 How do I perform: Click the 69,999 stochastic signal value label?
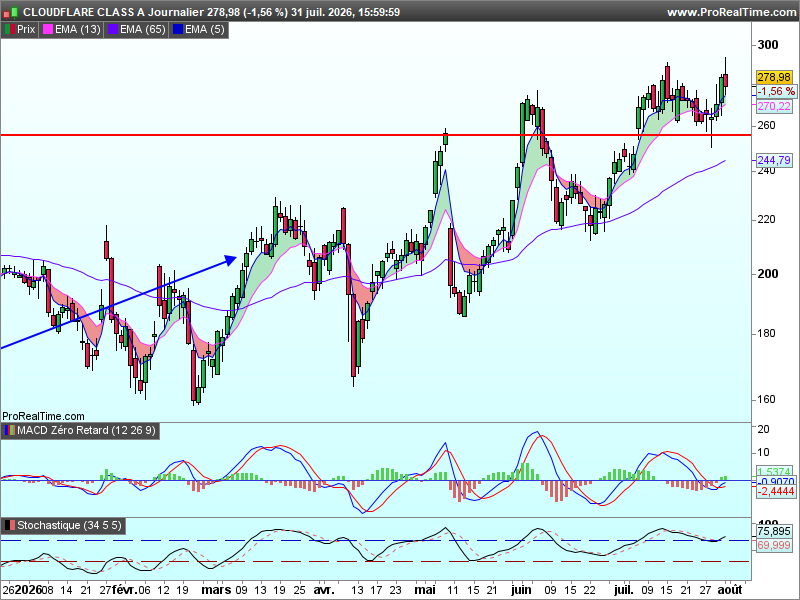pos(774,545)
